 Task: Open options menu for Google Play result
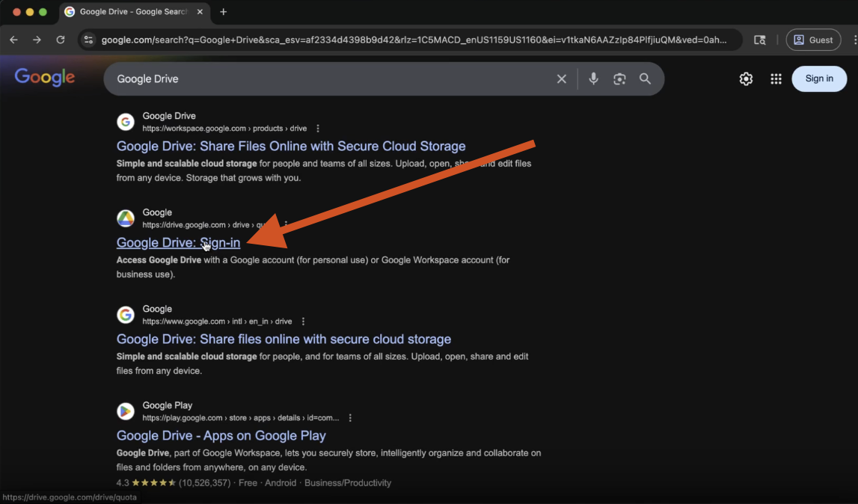tap(350, 418)
